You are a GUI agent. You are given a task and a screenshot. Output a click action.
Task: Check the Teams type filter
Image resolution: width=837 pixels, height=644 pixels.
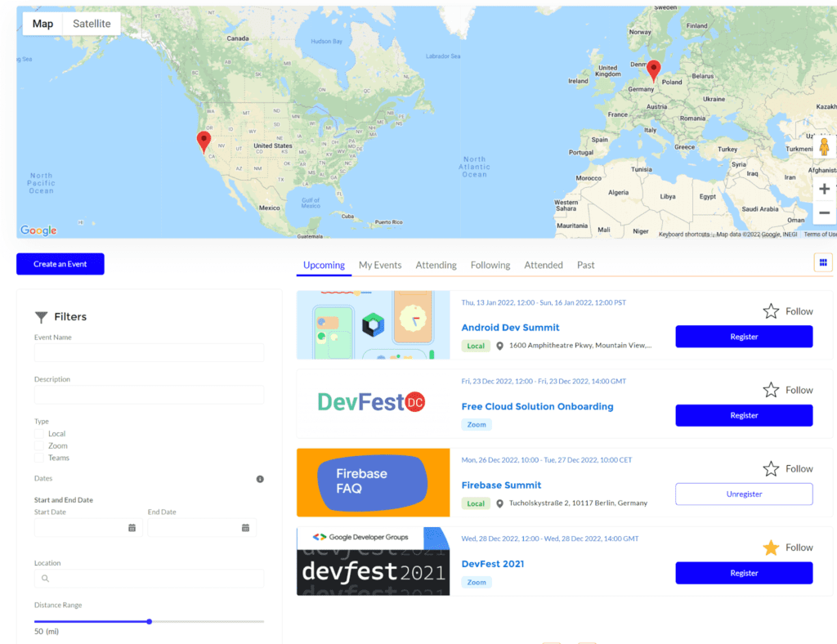(x=39, y=458)
